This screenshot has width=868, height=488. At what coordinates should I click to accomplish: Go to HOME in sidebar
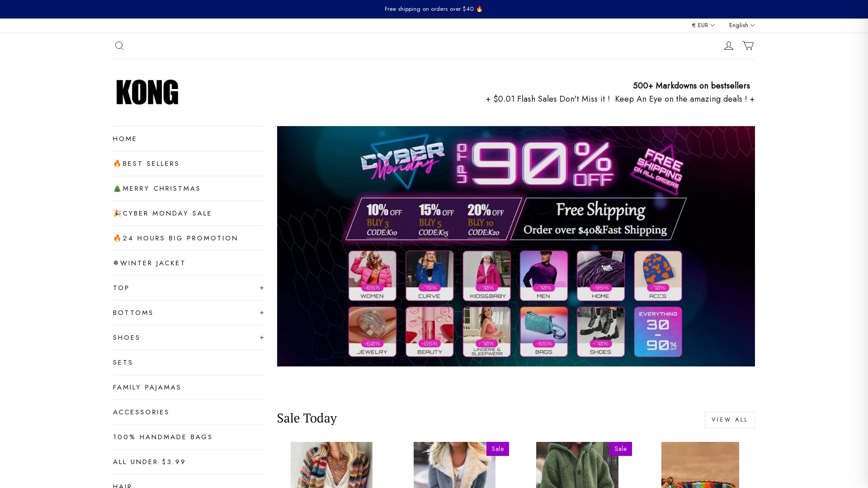point(188,139)
